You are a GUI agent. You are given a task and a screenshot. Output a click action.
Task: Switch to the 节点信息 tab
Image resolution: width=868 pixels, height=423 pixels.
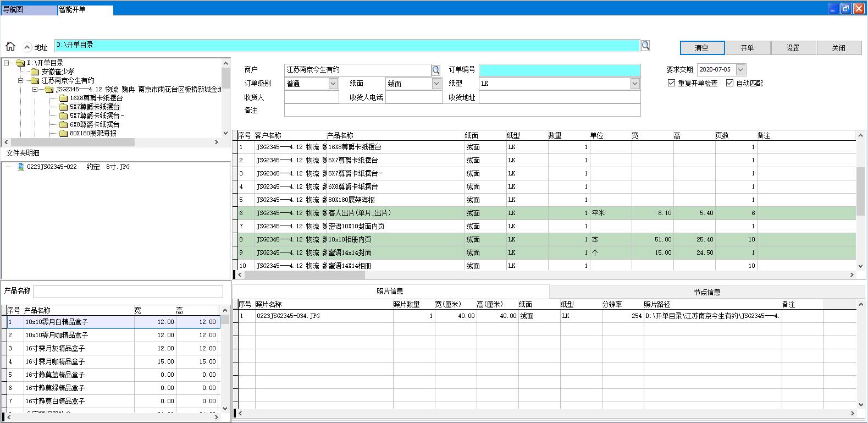click(x=706, y=292)
